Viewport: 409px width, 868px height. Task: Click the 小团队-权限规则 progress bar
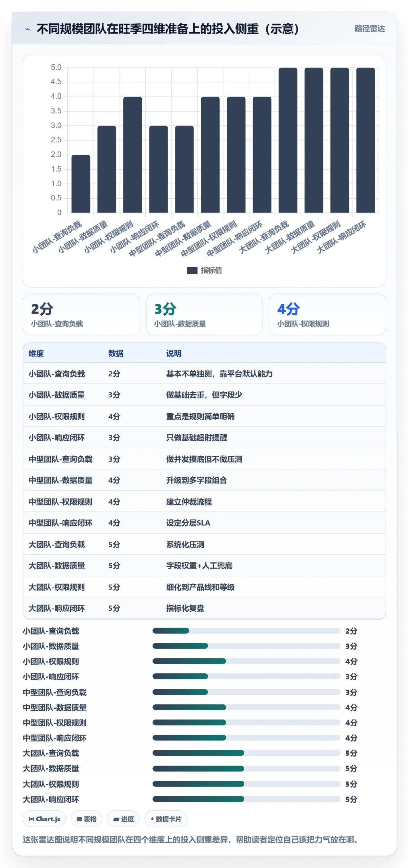click(246, 661)
